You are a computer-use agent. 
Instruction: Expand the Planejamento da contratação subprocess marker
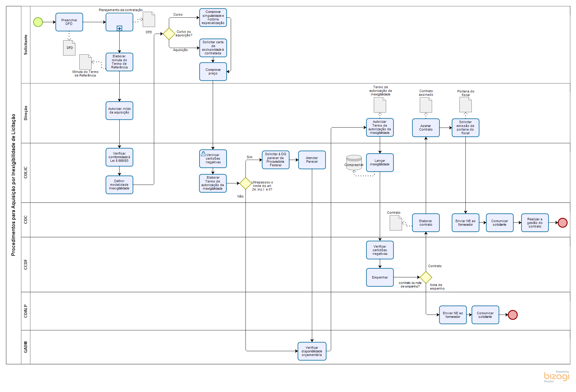coord(119,29)
